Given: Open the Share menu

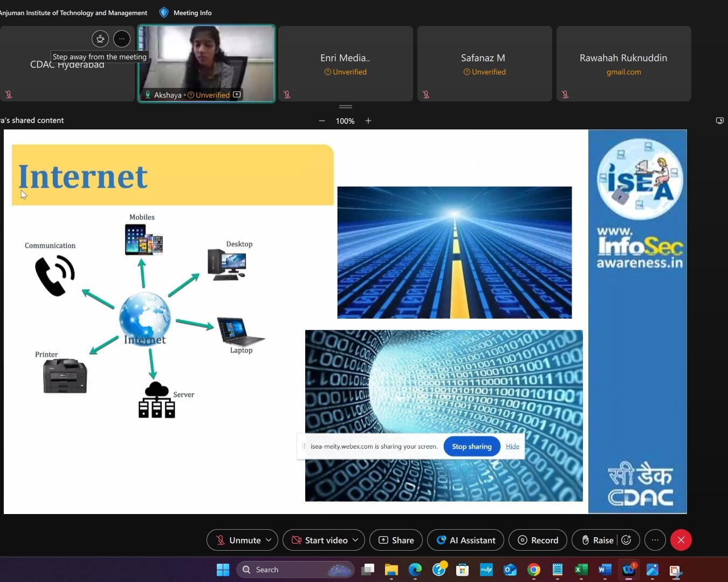Looking at the screenshot, I should pos(396,540).
